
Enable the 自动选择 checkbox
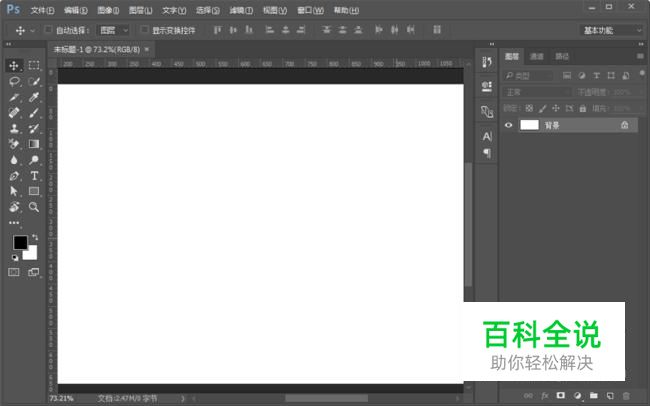[x=48, y=30]
